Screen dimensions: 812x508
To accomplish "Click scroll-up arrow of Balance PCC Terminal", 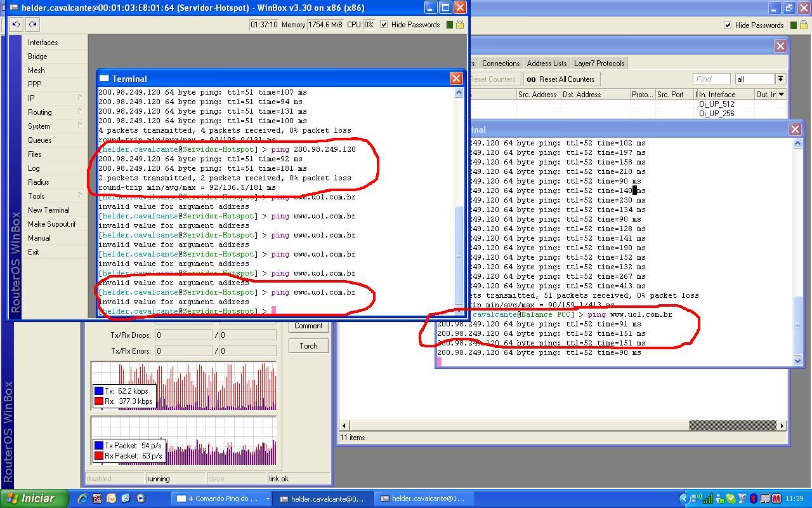I will [x=798, y=144].
